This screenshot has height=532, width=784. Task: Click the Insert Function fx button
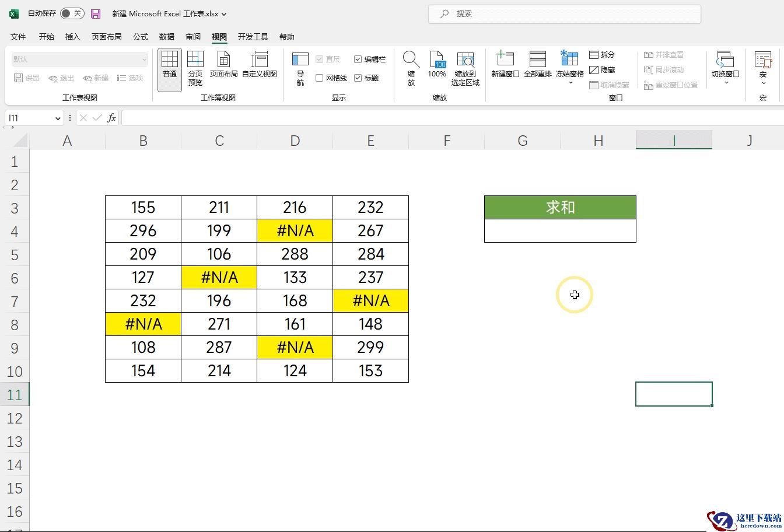[111, 118]
